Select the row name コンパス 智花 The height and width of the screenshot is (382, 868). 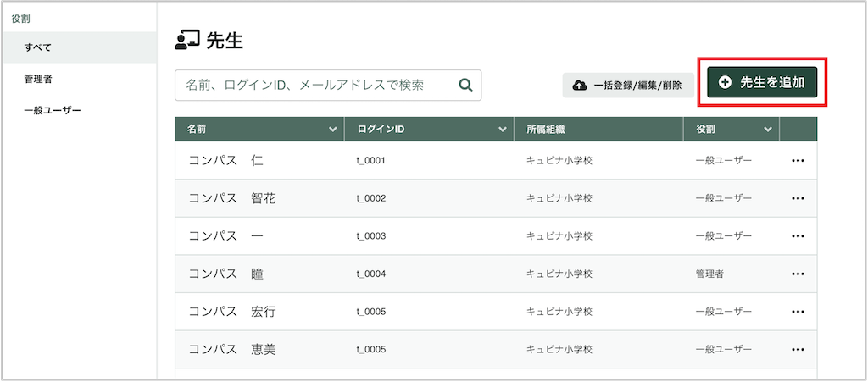232,198
